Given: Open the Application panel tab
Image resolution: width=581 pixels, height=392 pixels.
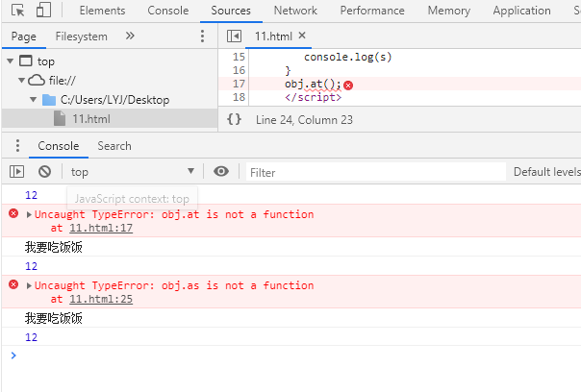Looking at the screenshot, I should point(521,11).
